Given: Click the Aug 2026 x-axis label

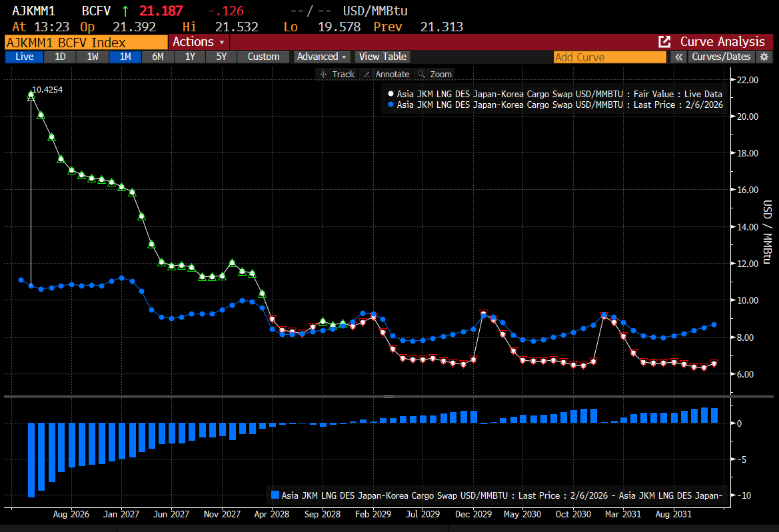Looking at the screenshot, I should tap(71, 514).
